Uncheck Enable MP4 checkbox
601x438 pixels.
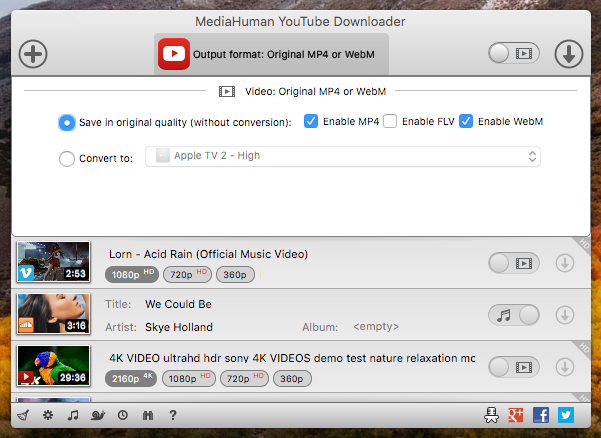(x=311, y=121)
